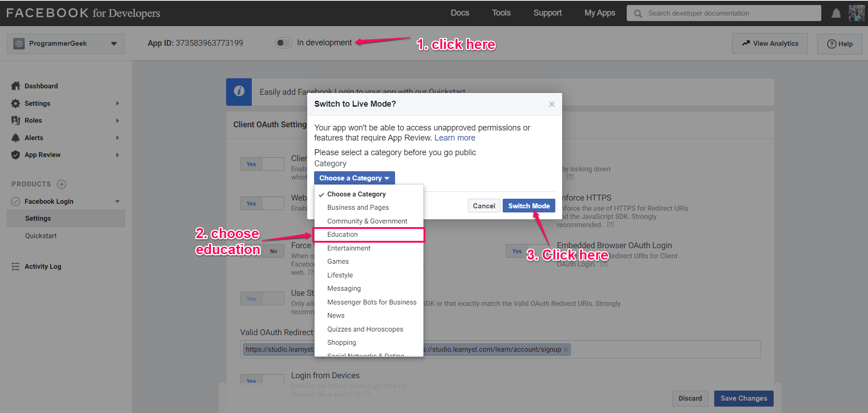The image size is (868, 413).
Task: Select Shopping category
Action: pos(369,342)
